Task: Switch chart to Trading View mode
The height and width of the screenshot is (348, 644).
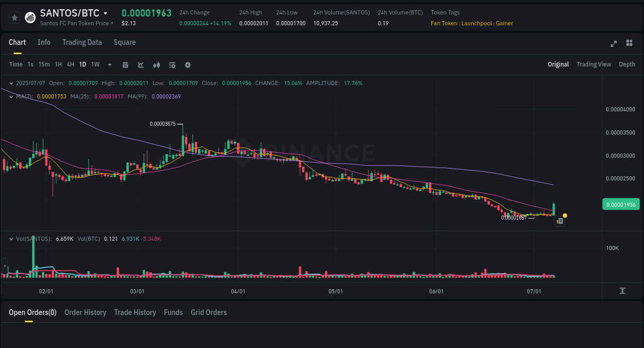Action: 594,64
